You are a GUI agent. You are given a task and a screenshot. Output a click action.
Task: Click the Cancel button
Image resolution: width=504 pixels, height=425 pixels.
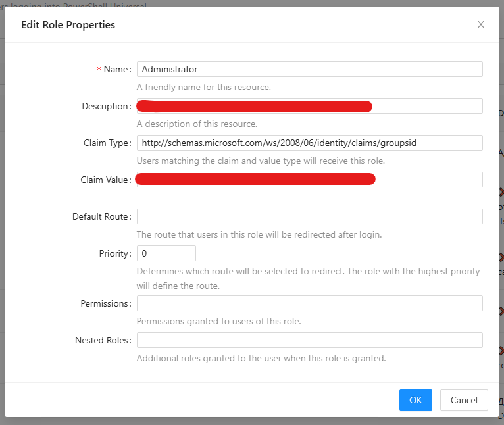[464, 400]
